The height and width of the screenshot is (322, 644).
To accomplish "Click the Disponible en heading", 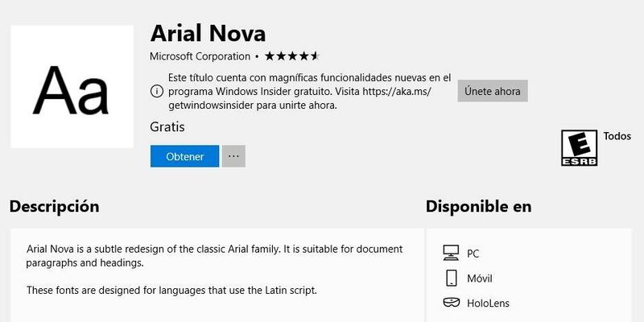I will 478,206.
